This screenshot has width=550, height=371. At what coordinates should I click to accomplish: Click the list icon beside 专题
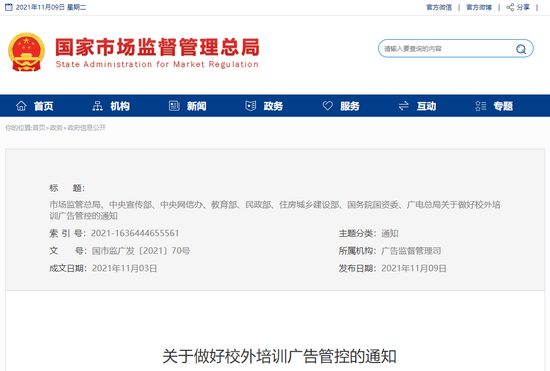[x=481, y=106]
